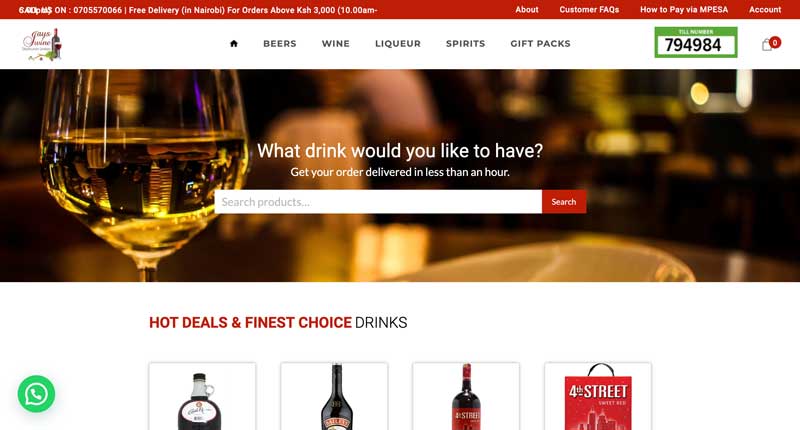Click the red Search button

pos(564,202)
